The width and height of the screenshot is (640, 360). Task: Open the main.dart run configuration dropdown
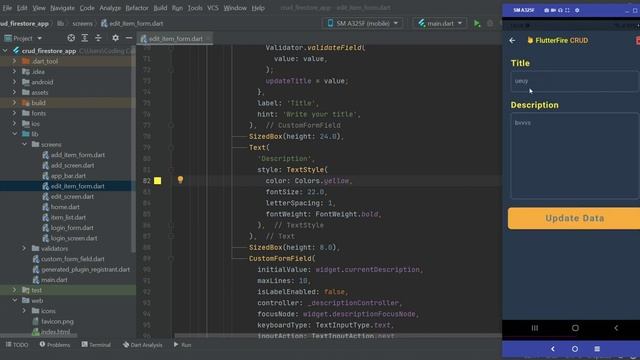[440, 23]
